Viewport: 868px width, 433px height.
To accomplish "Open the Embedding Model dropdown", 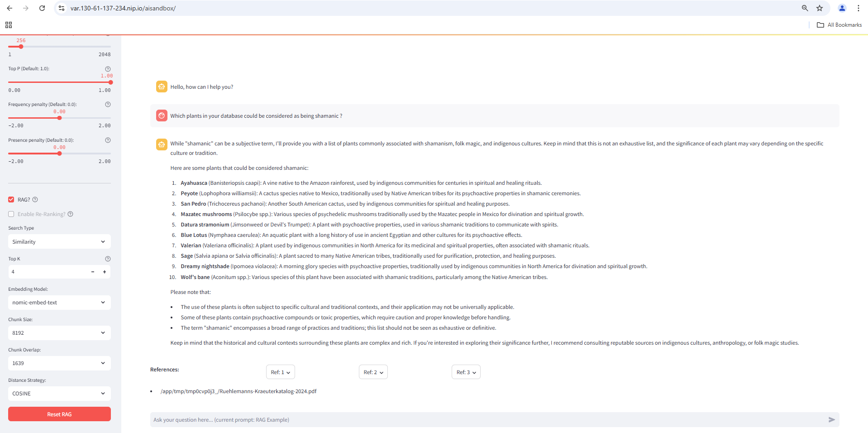I will pos(59,303).
